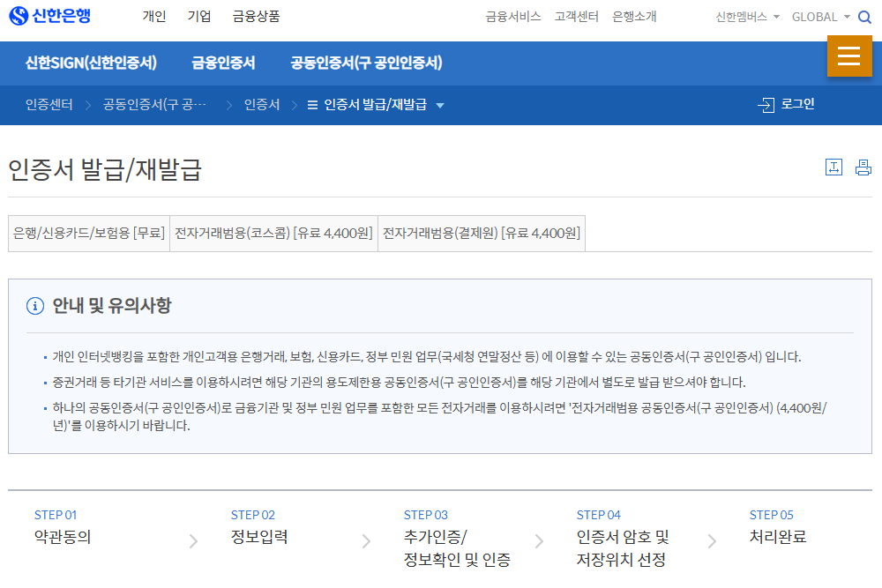Go to 인증센터 breadcrumb
The width and height of the screenshot is (882, 588).
[x=49, y=105]
